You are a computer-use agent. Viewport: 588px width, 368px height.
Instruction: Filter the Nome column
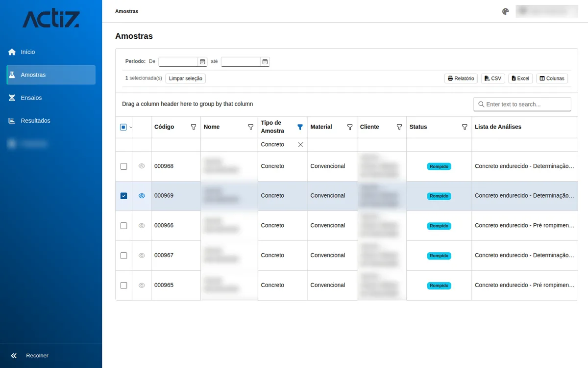tap(251, 127)
